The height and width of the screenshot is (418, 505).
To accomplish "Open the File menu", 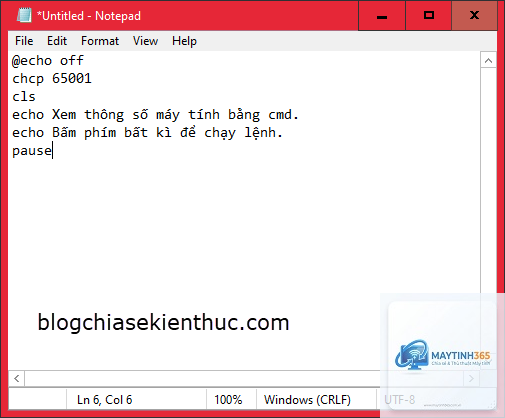I will 24,41.
